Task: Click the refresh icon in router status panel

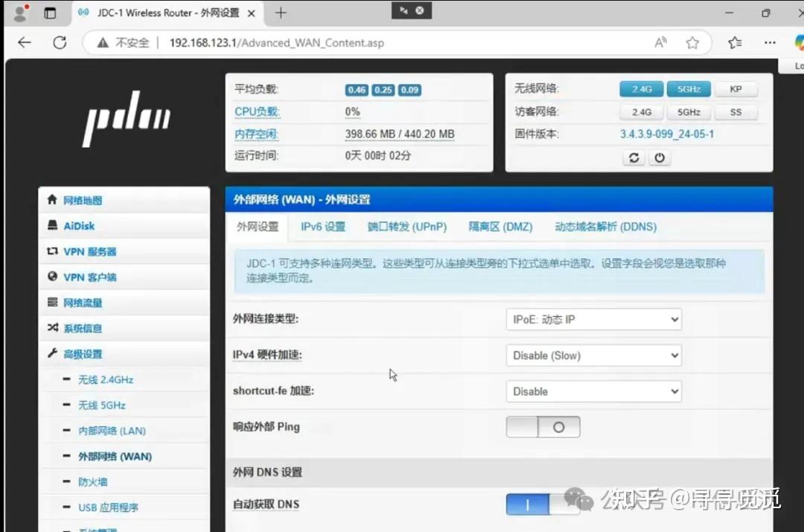Action: click(634, 157)
